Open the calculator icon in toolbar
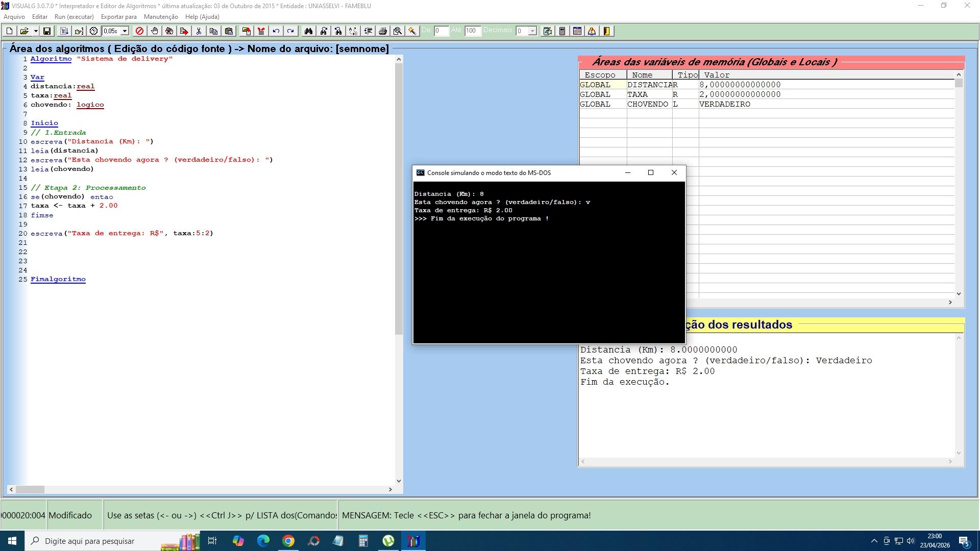Viewport: 980px width, 551px height. point(562,31)
